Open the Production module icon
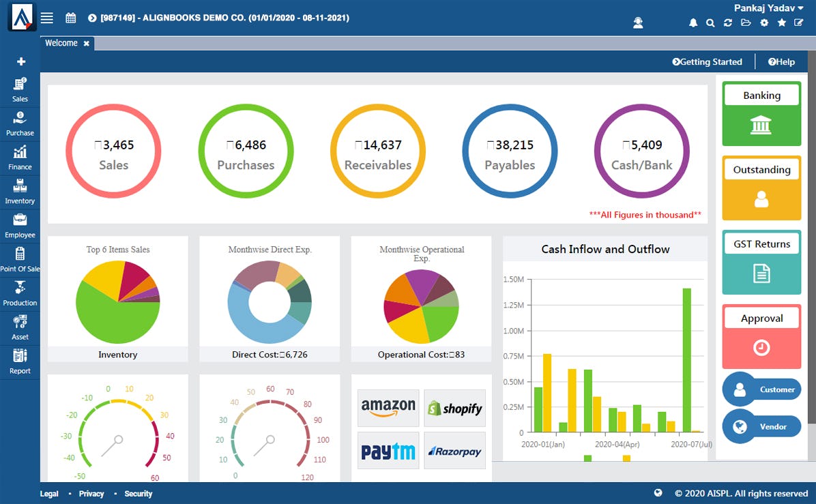This screenshot has width=816, height=504. [x=20, y=292]
